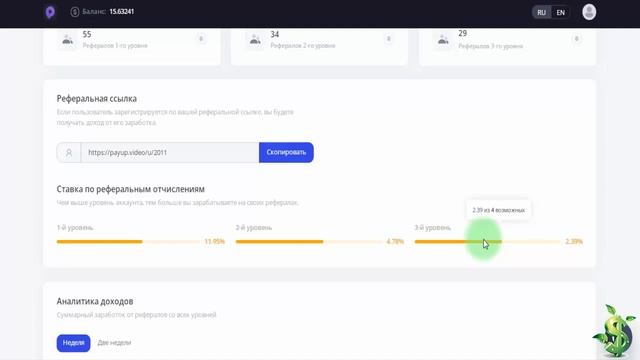The width and height of the screenshot is (640, 360).
Task: Click the 4.78% rate value
Action: point(395,242)
